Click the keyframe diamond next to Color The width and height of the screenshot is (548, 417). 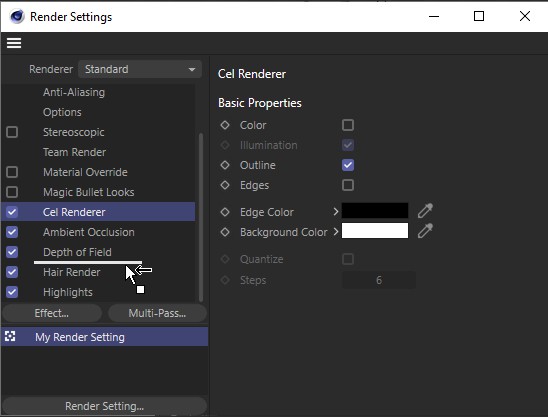tap(225, 125)
